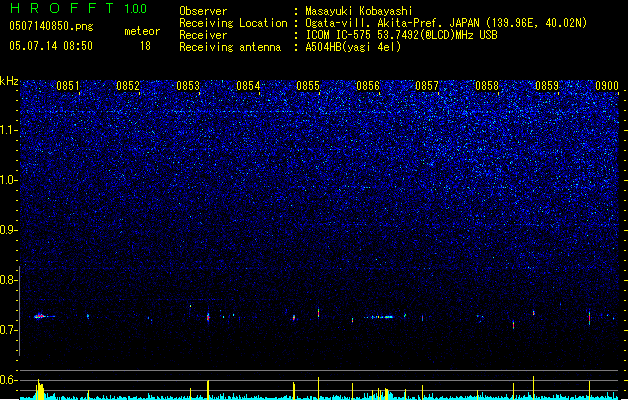Image resolution: width=629 pixels, height=400 pixels.
Task: Click the ICOM IC-575 receiver text
Action: click(x=401, y=35)
